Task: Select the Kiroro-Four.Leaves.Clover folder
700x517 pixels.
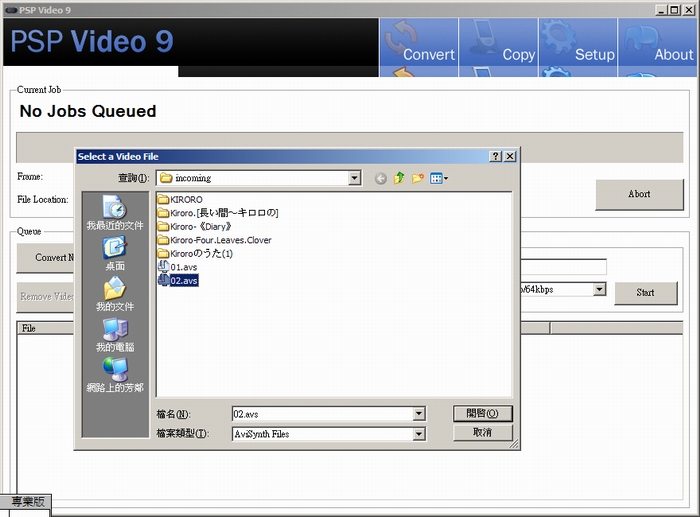Action: [x=214, y=240]
